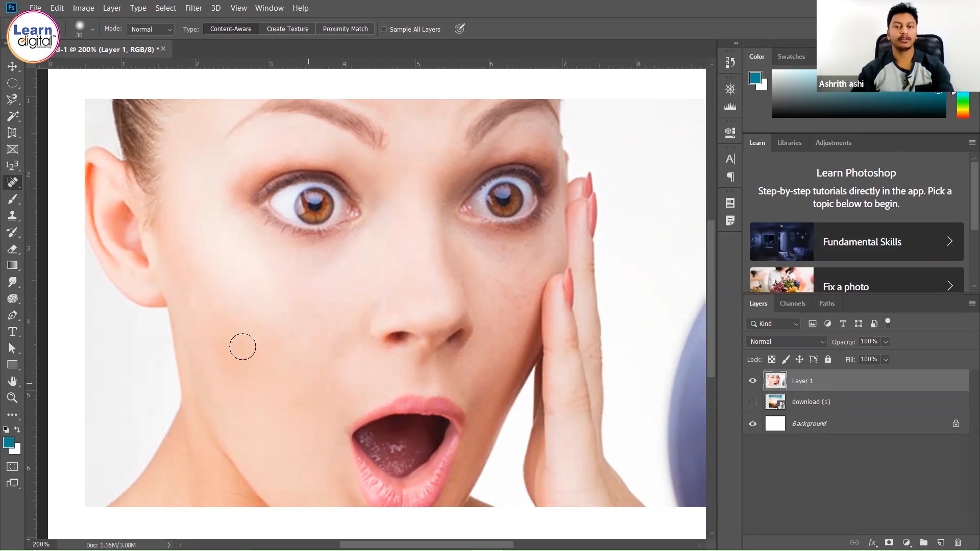Collapse the right panels with double-arrow
Image resolution: width=980 pixels, height=551 pixels.
(x=736, y=43)
